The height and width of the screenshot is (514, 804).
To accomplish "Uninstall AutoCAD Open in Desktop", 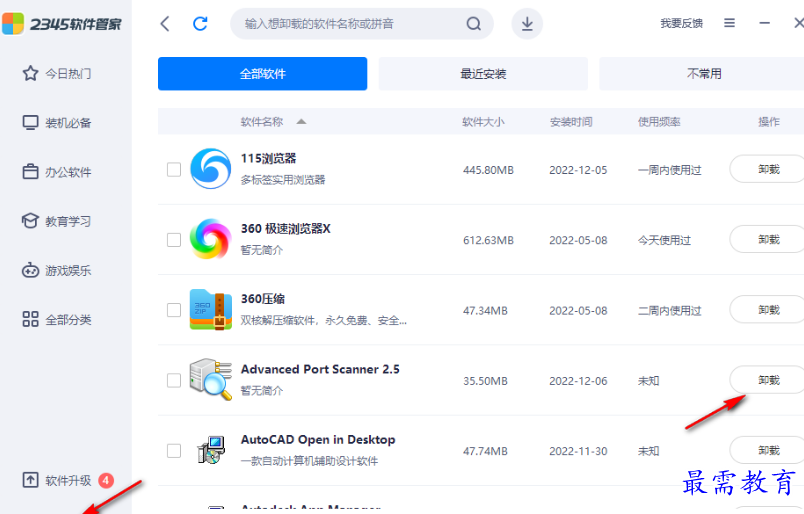I will coord(768,450).
